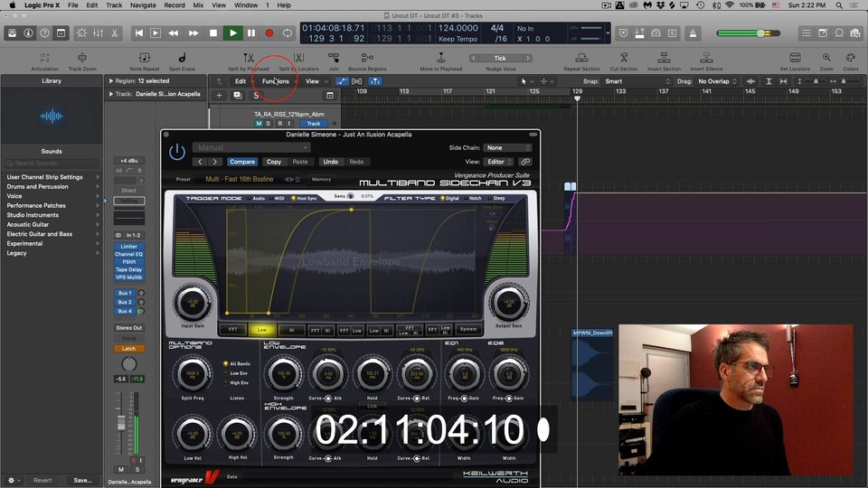Image resolution: width=868 pixels, height=488 pixels.
Task: Open the plugin View Editor dropdown
Action: 497,162
